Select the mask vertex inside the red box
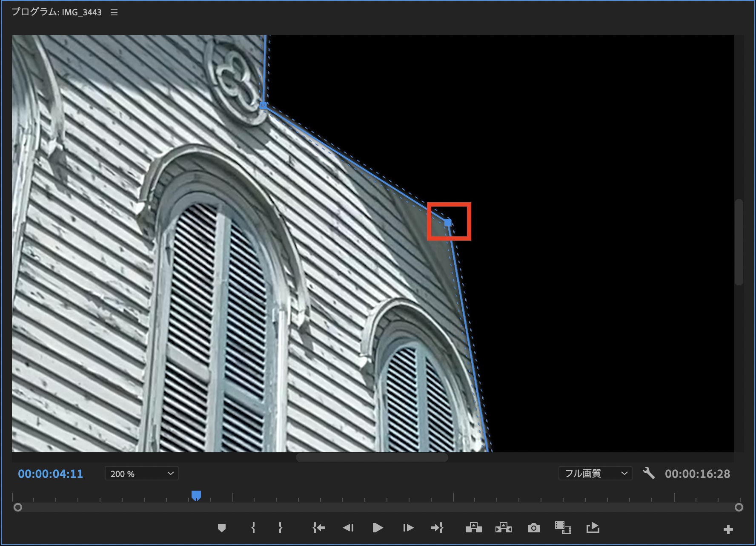This screenshot has height=546, width=756. point(448,222)
